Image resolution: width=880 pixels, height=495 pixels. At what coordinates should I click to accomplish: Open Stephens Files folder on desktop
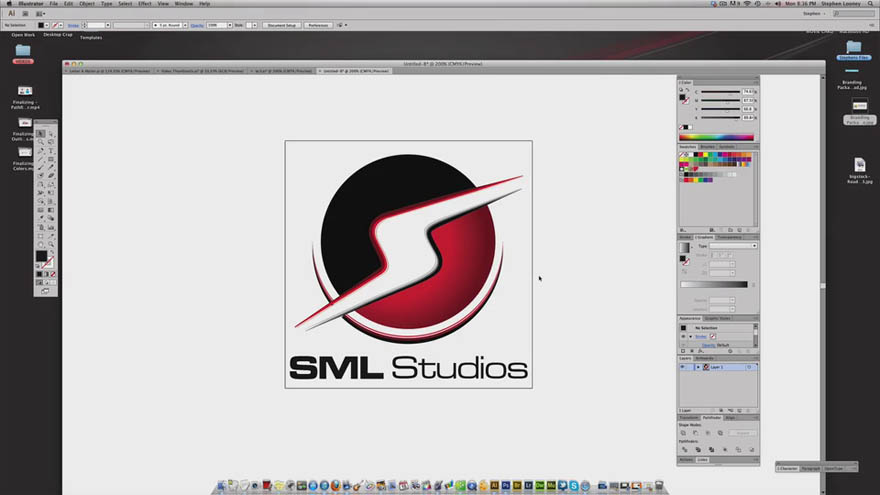tap(854, 50)
